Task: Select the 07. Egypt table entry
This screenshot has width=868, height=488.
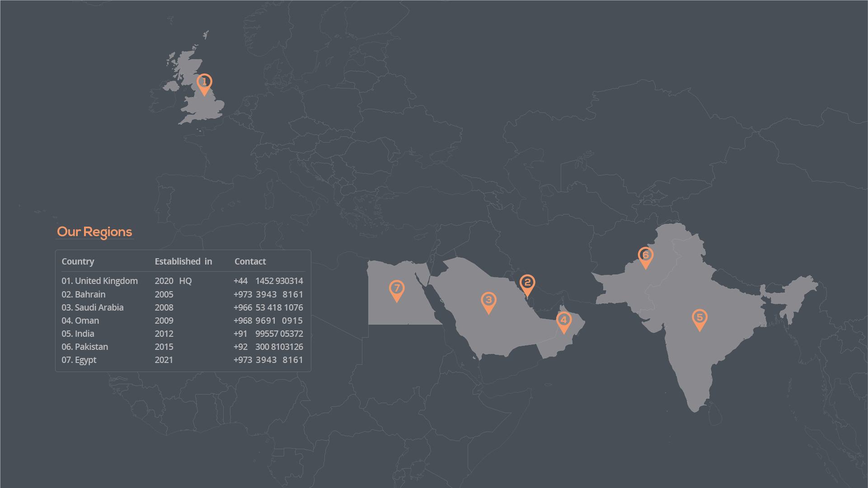Action: point(79,360)
